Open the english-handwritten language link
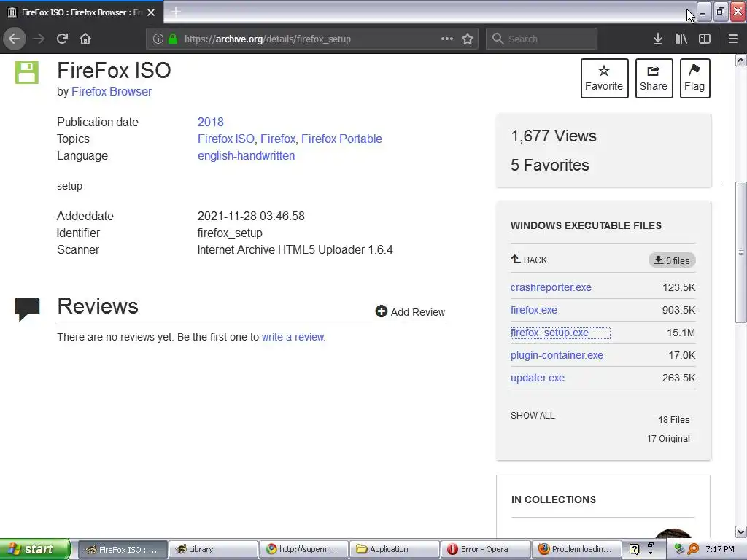The height and width of the screenshot is (560, 747). point(247,156)
